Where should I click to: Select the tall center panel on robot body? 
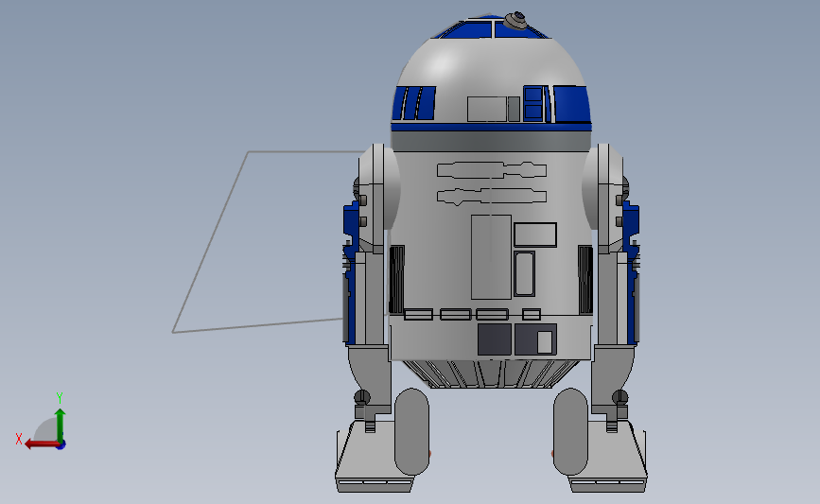coord(491,256)
